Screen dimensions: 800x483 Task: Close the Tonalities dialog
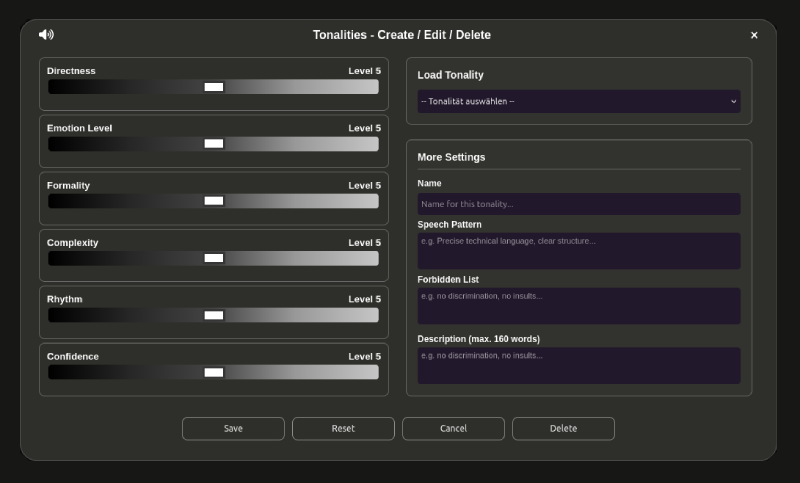coord(754,35)
